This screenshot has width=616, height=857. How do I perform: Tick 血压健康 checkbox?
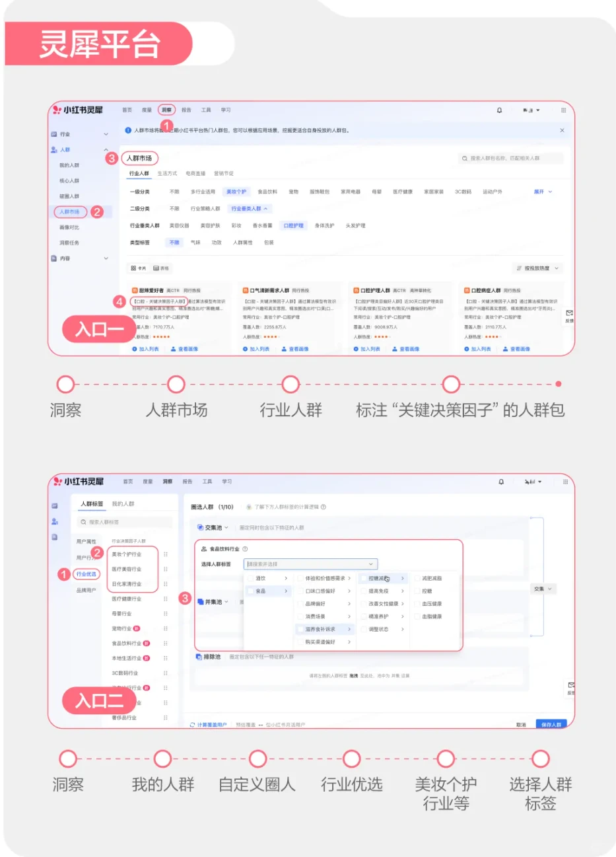[417, 603]
